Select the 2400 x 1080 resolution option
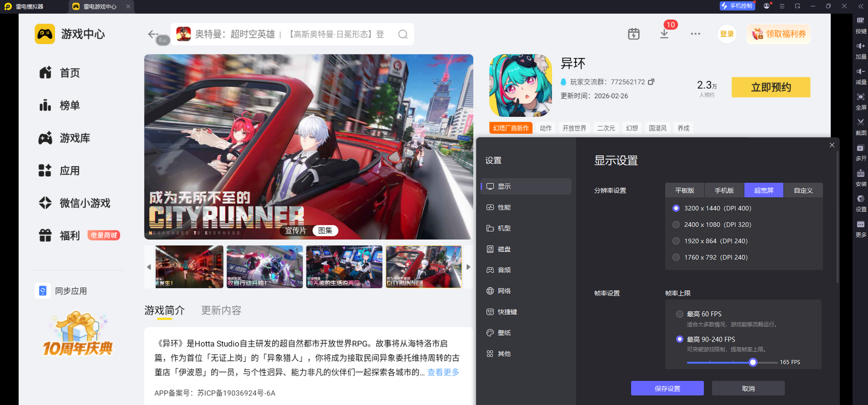 pyautogui.click(x=676, y=225)
